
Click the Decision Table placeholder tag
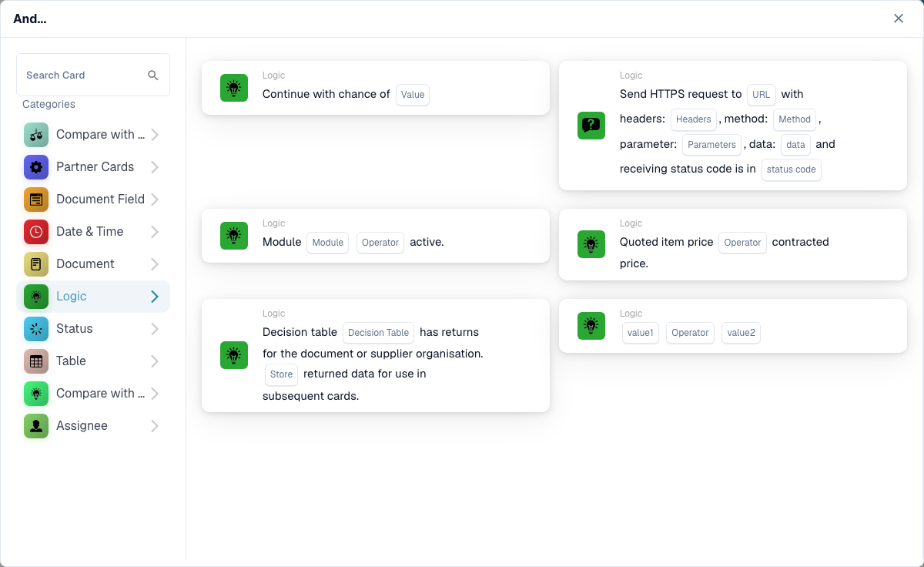pyautogui.click(x=378, y=333)
